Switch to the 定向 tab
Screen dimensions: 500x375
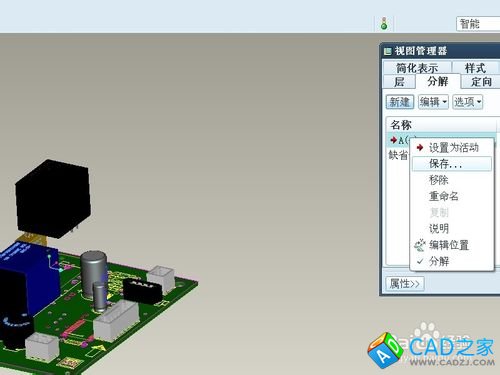(481, 82)
